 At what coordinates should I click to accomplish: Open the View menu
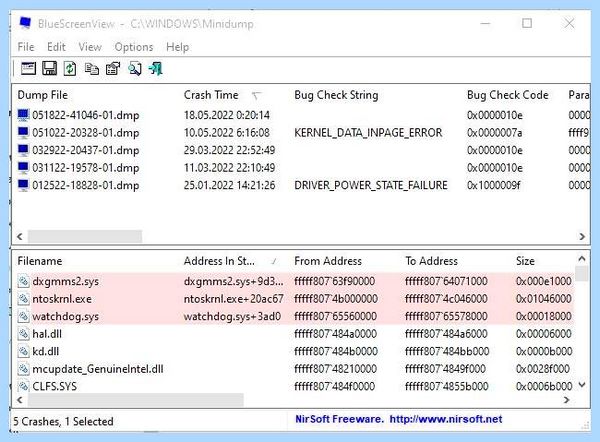(90, 47)
